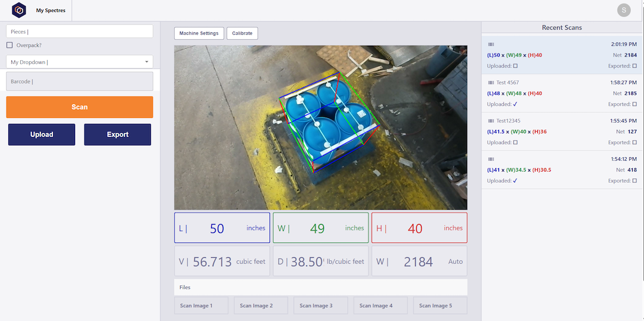This screenshot has width=644, height=321.
Task: Check Exported box for Test 4567 scan
Action: (634, 104)
